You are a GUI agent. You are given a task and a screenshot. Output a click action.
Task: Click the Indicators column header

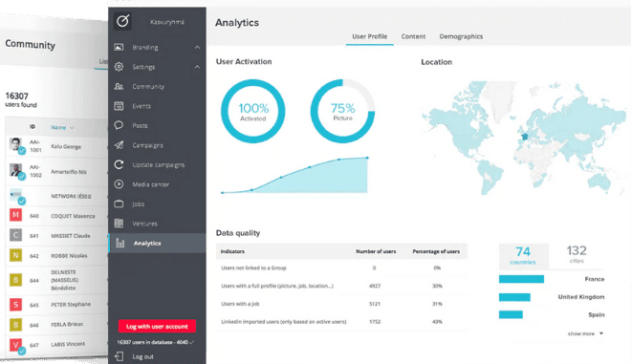[x=232, y=251]
